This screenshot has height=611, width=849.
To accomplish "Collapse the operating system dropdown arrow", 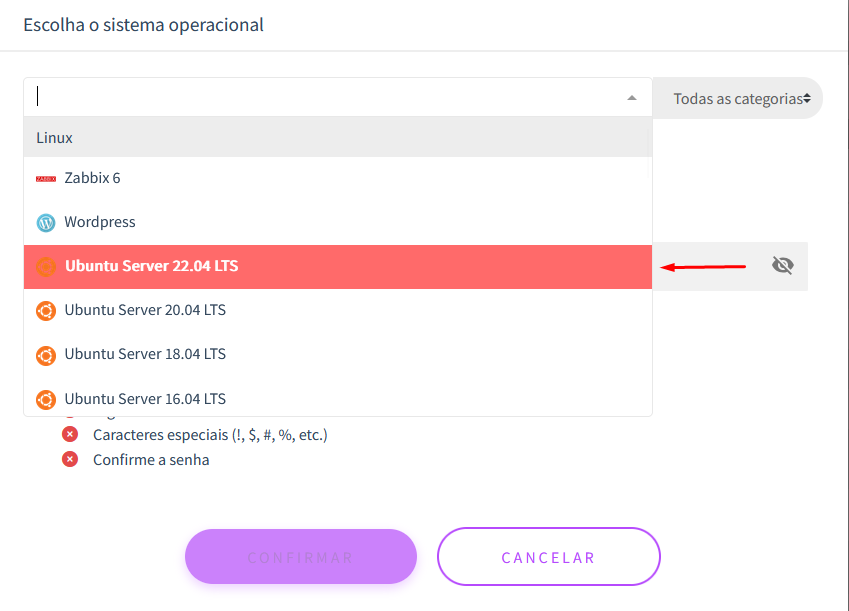I will point(631,98).
